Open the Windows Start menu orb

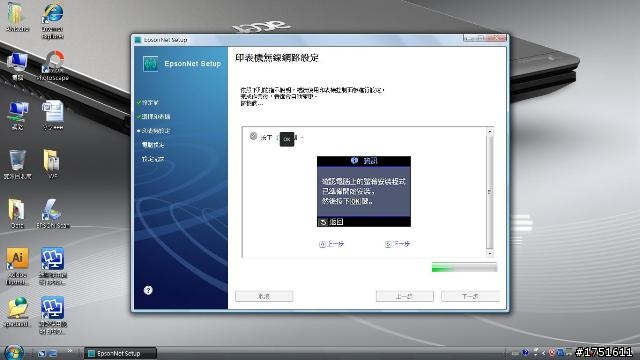[13, 353]
